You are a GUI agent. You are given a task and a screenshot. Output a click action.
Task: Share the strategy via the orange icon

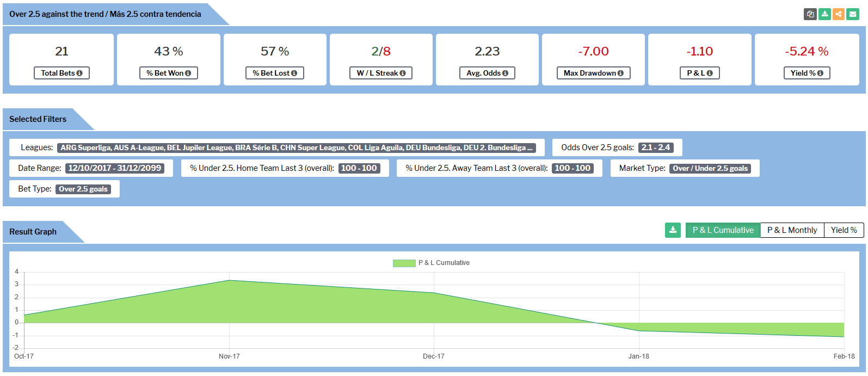(839, 14)
